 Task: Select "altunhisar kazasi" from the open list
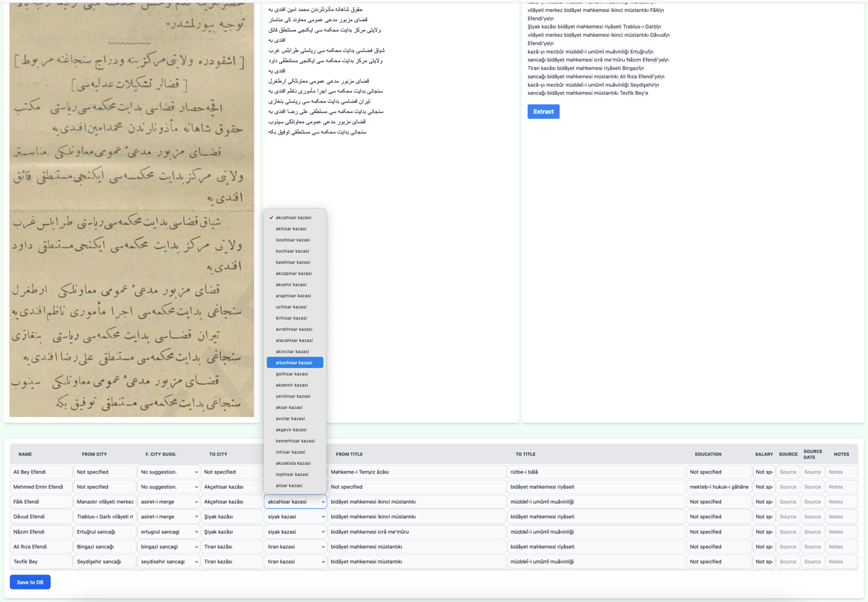tap(295, 362)
